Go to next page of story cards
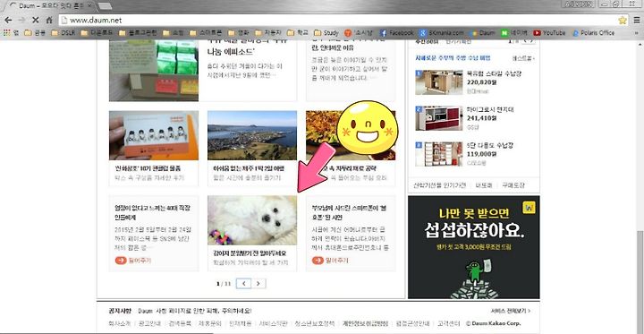Viewport: 644px width, 334px height. (x=258, y=283)
